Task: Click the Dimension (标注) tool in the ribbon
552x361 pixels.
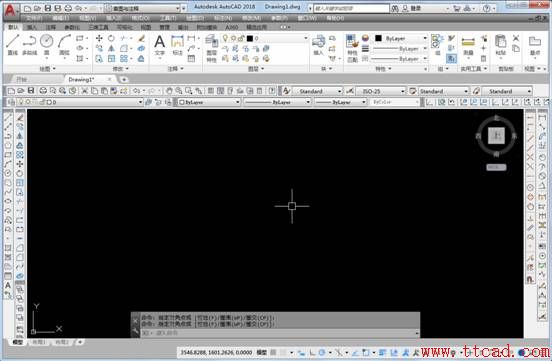Action: click(177, 45)
